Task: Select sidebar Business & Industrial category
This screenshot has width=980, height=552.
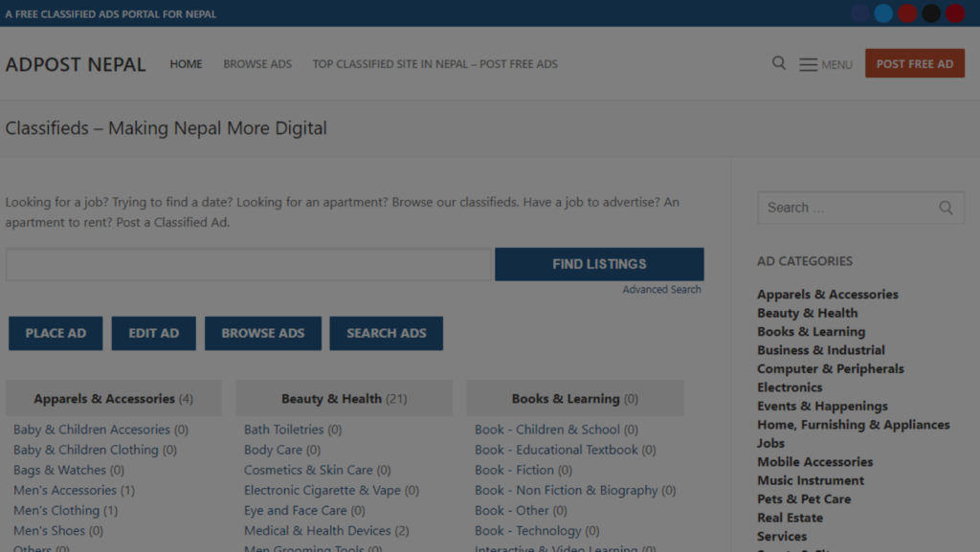Action: (x=821, y=350)
